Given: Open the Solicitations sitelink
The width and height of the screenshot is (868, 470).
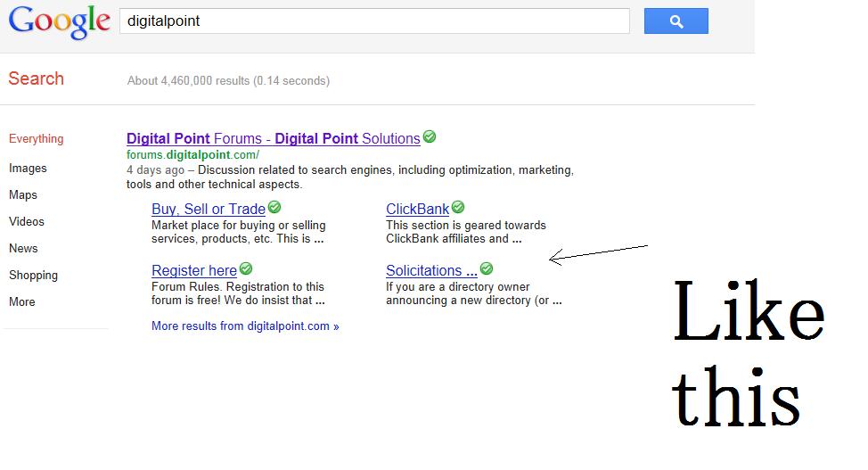Looking at the screenshot, I should pos(431,270).
